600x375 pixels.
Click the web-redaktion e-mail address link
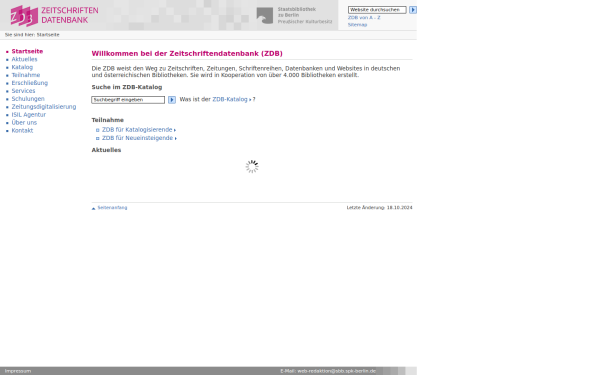(x=336, y=371)
